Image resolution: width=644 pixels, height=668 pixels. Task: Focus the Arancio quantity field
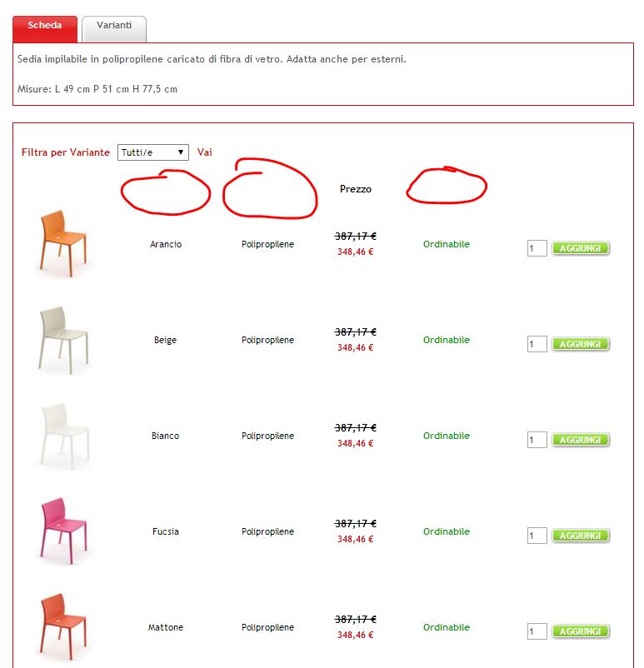tap(537, 248)
